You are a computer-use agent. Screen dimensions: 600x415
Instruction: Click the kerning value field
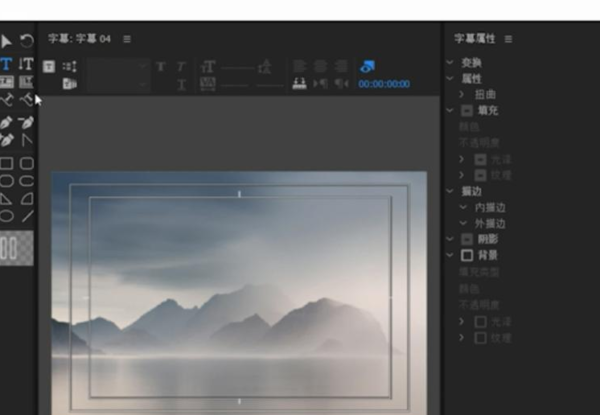[x=235, y=85]
